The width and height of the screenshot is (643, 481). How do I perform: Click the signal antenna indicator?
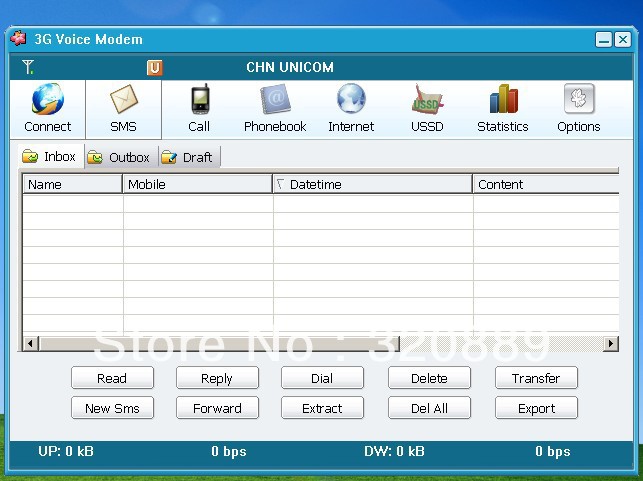click(x=28, y=67)
